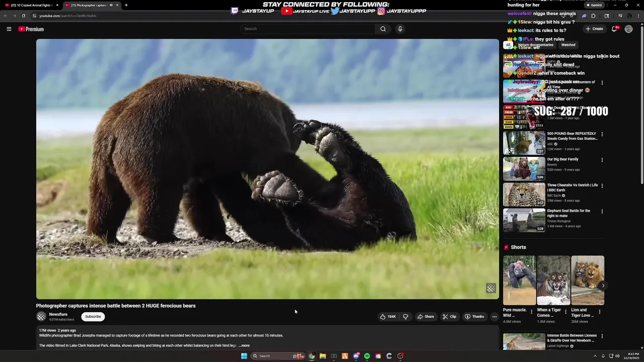Open options for 'When a Tiger Comes' short
Screen dimensions: 644x362
click(x=566, y=312)
